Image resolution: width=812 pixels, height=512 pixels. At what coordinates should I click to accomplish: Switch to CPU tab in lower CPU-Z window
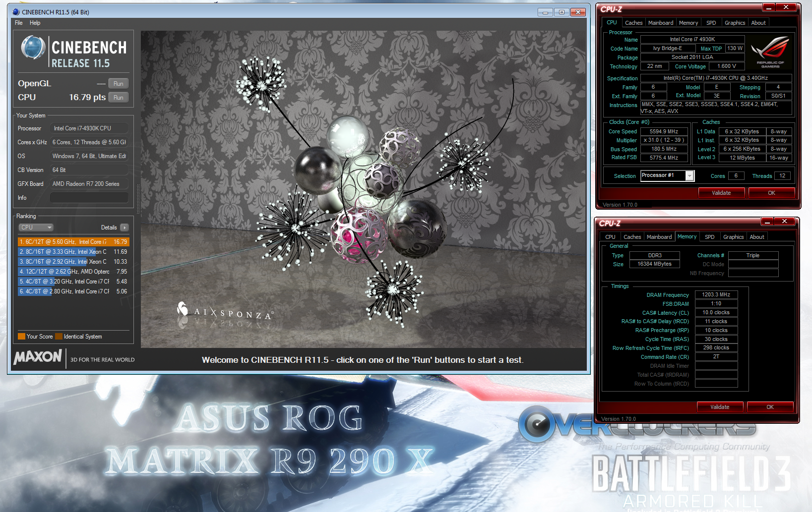click(610, 237)
